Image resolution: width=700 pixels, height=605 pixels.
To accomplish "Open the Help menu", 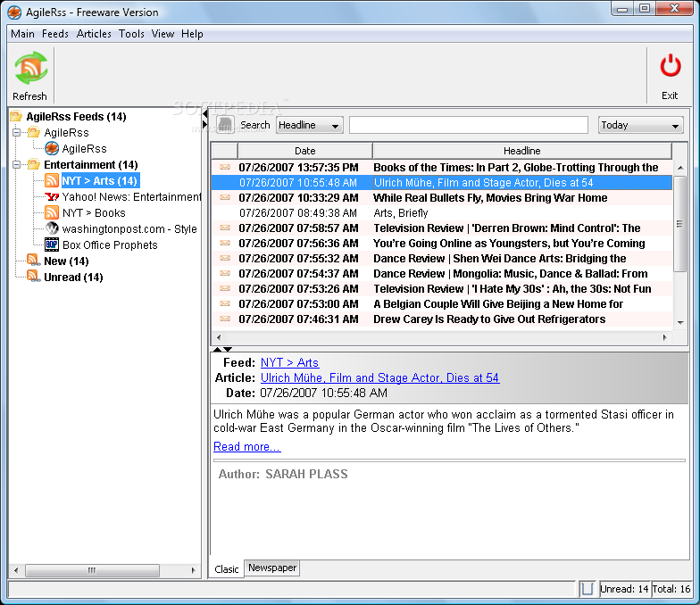I will click(192, 34).
